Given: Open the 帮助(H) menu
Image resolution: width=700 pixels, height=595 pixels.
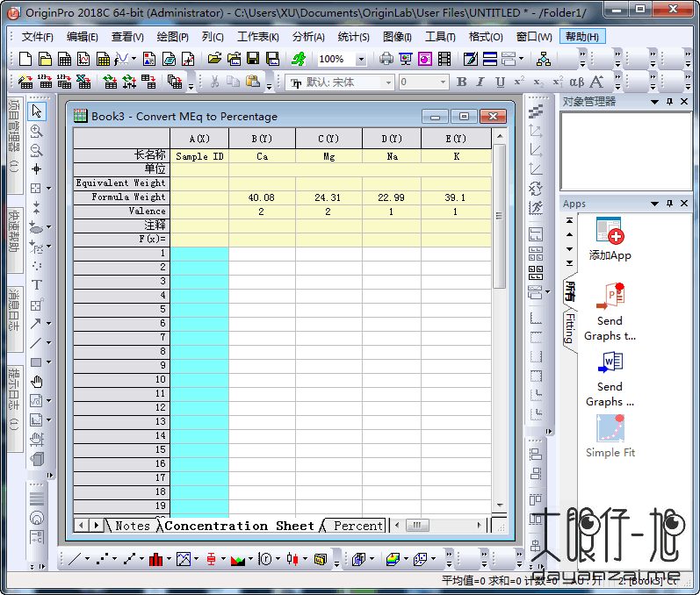Looking at the screenshot, I should click(582, 37).
